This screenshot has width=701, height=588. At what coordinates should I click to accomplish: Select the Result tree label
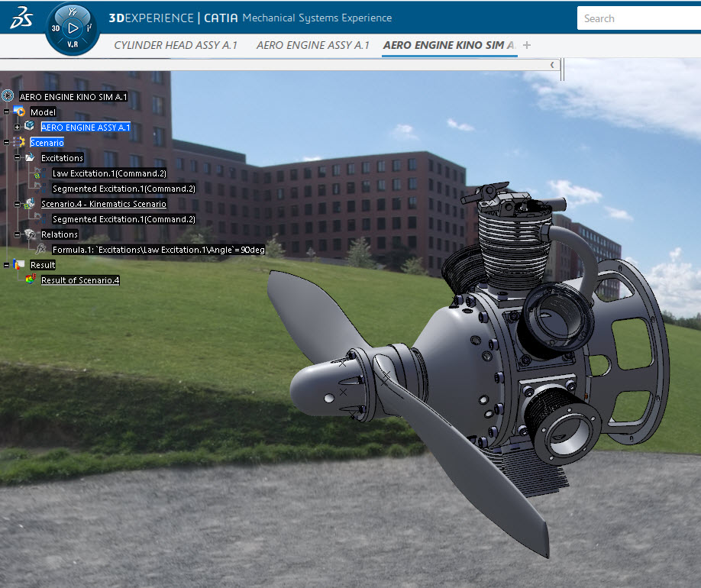coord(43,265)
